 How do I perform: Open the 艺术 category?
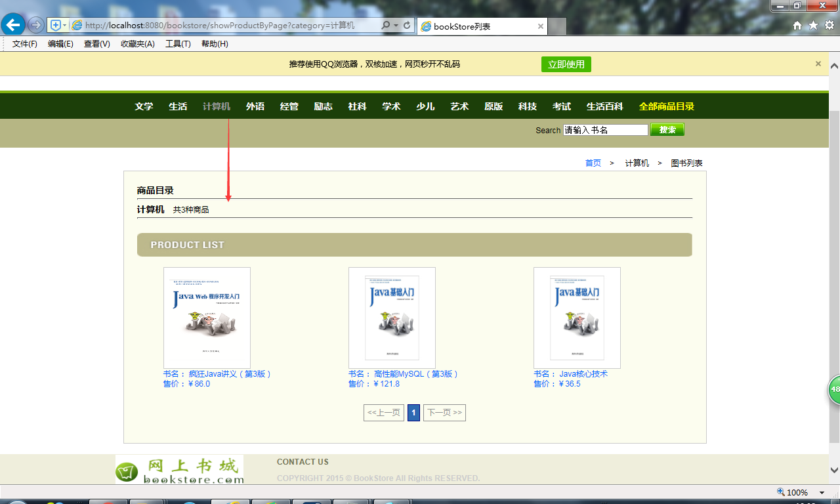(x=460, y=106)
